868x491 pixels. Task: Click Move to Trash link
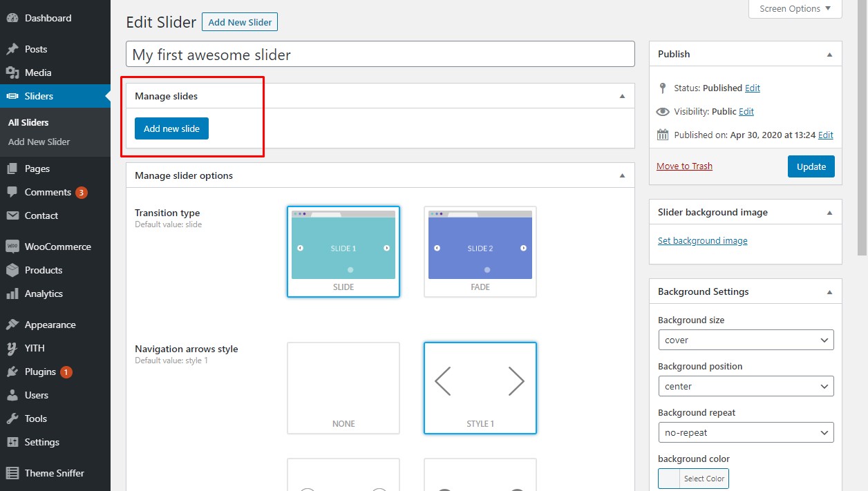(x=684, y=166)
